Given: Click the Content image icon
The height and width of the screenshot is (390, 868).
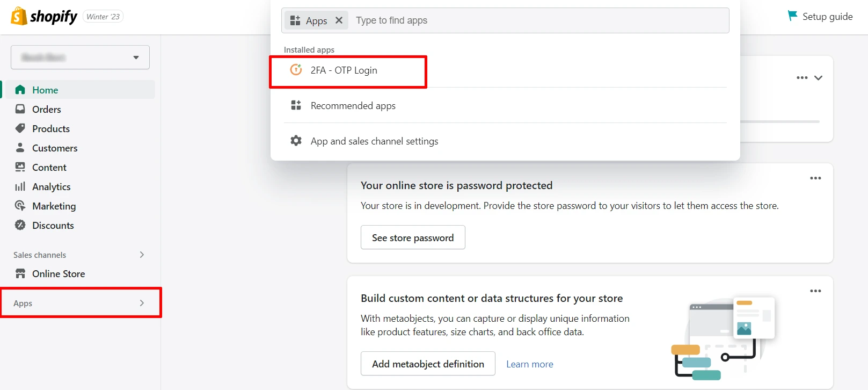Looking at the screenshot, I should click(20, 167).
